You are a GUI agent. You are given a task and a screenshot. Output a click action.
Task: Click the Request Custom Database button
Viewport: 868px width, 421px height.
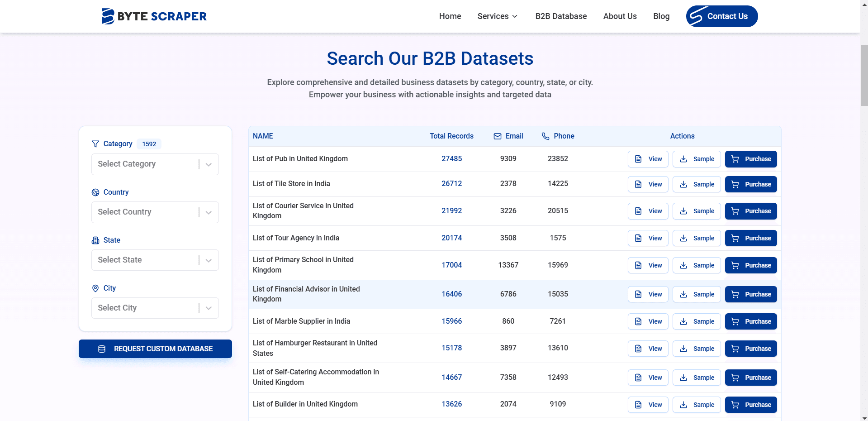tap(155, 349)
